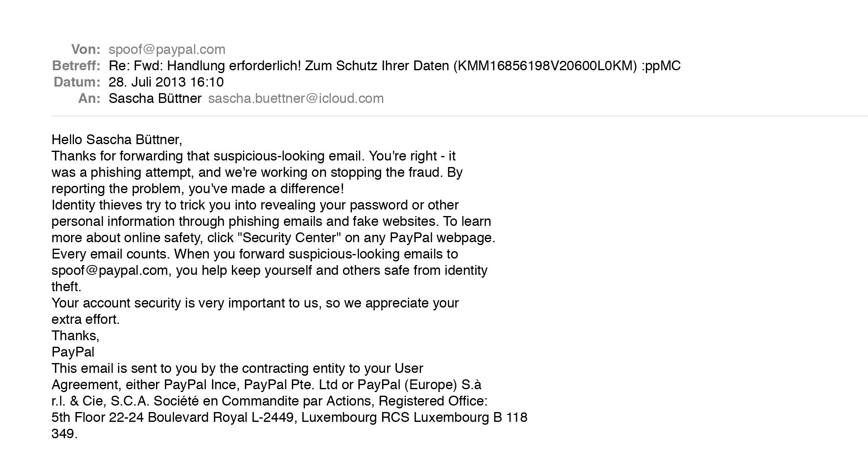This screenshot has height=468, width=868.
Task: Click the 'An:' header label
Action: click(x=89, y=98)
